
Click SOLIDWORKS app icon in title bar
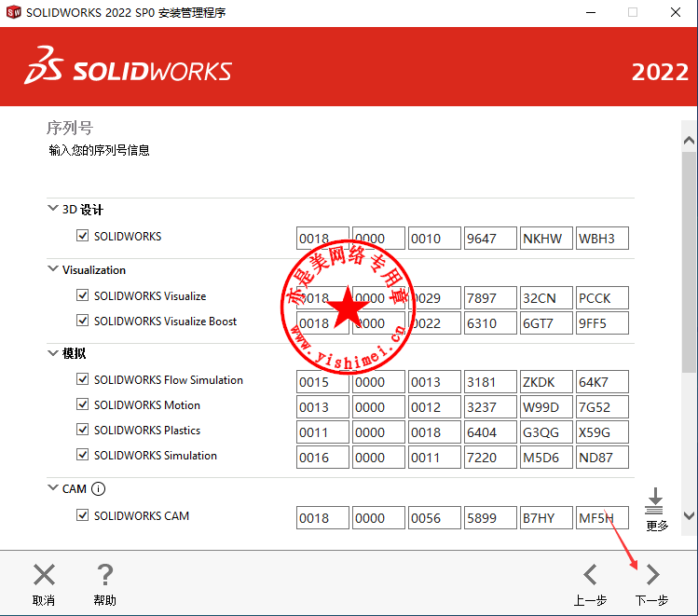click(13, 12)
